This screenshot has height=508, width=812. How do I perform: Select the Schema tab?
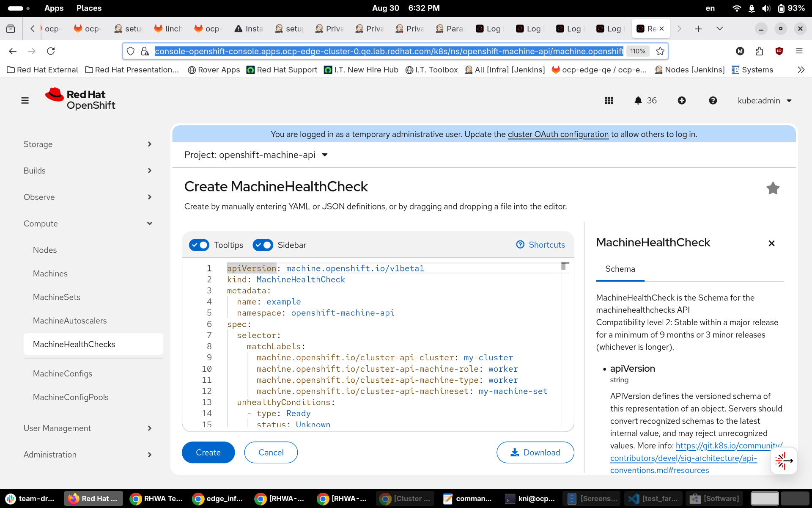click(620, 269)
